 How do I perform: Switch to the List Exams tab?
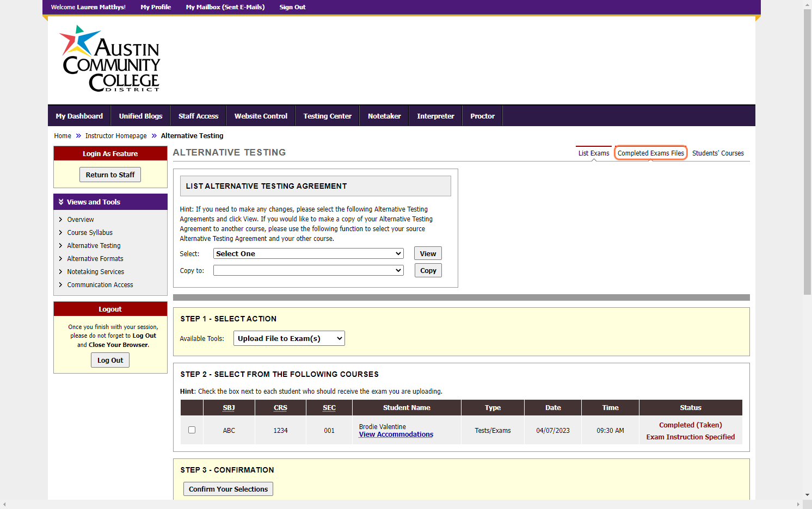[594, 153]
